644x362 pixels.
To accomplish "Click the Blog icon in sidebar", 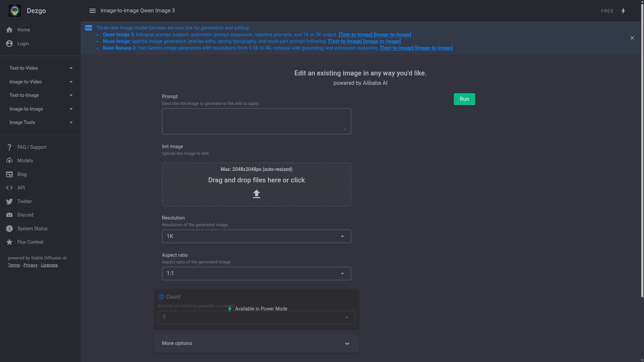I will pyautogui.click(x=9, y=174).
